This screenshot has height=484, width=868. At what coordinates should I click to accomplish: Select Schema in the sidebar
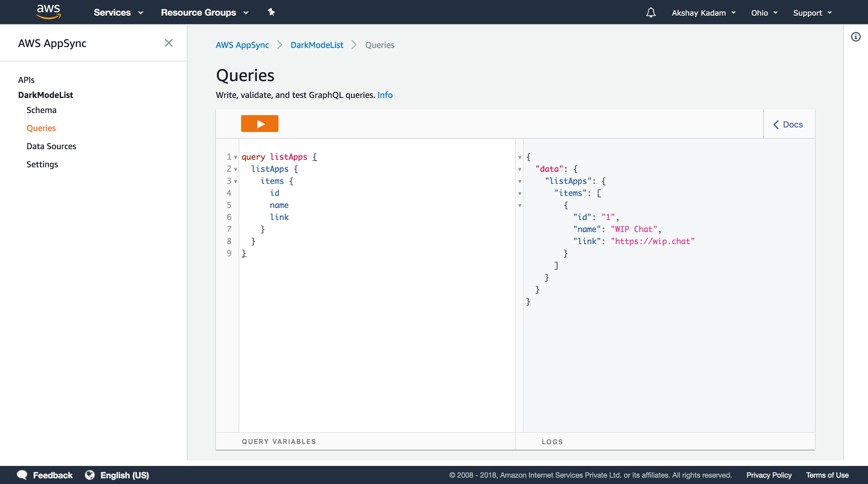(x=42, y=110)
